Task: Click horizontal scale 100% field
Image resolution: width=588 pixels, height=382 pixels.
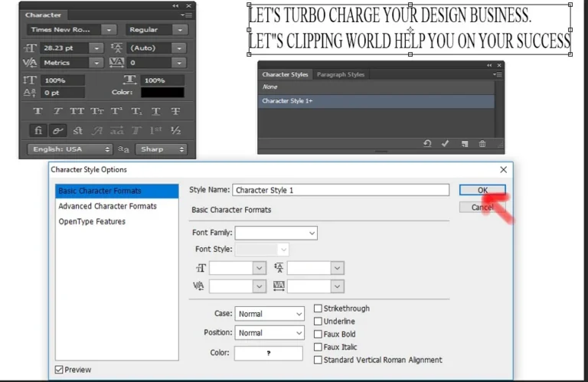Action: (162, 80)
